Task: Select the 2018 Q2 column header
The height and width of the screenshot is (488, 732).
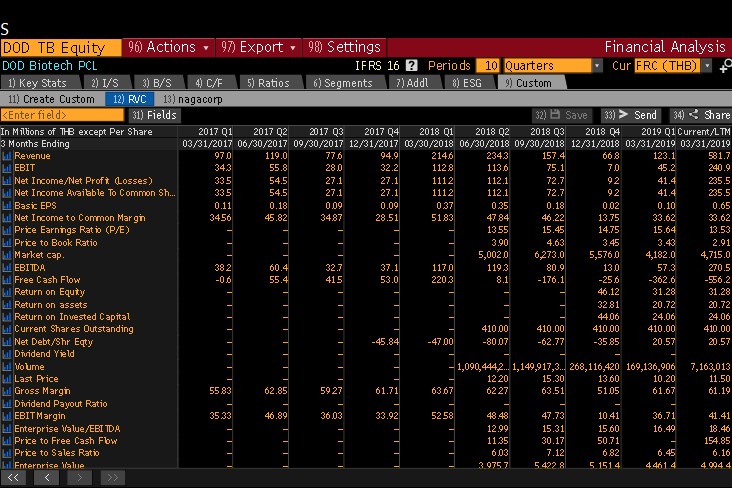Action: [492, 132]
